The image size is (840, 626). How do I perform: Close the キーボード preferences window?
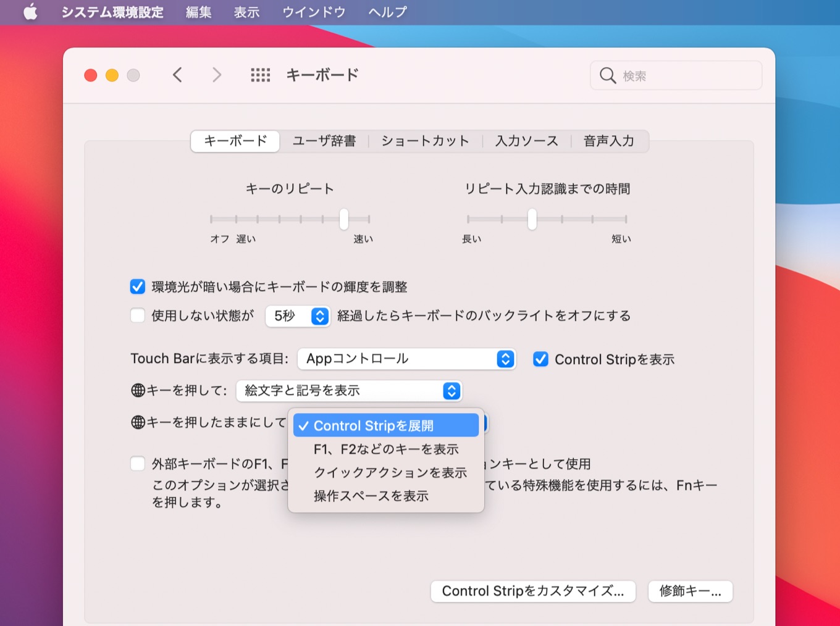coord(91,75)
